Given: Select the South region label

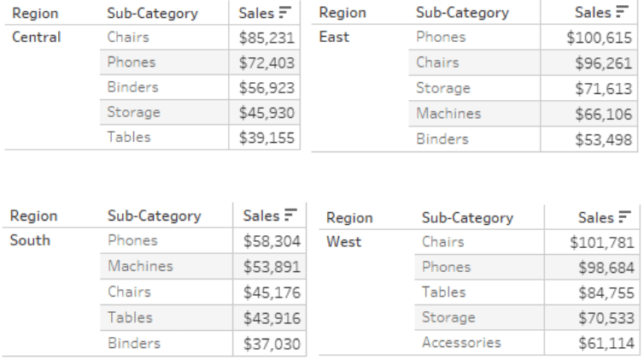Looking at the screenshot, I should click(30, 240).
